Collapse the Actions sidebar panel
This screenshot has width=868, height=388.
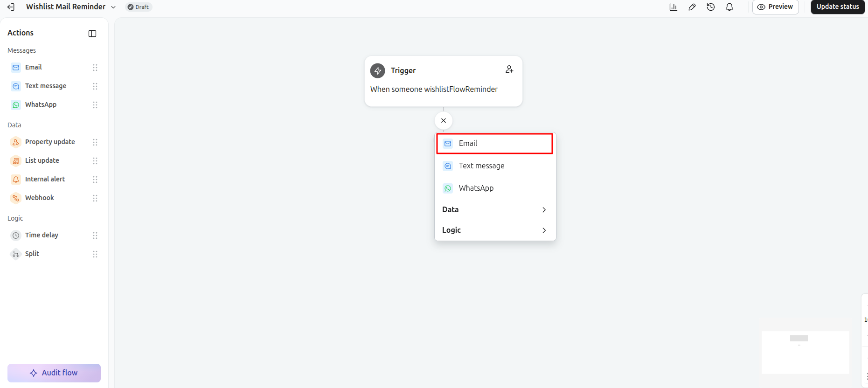[x=92, y=34]
